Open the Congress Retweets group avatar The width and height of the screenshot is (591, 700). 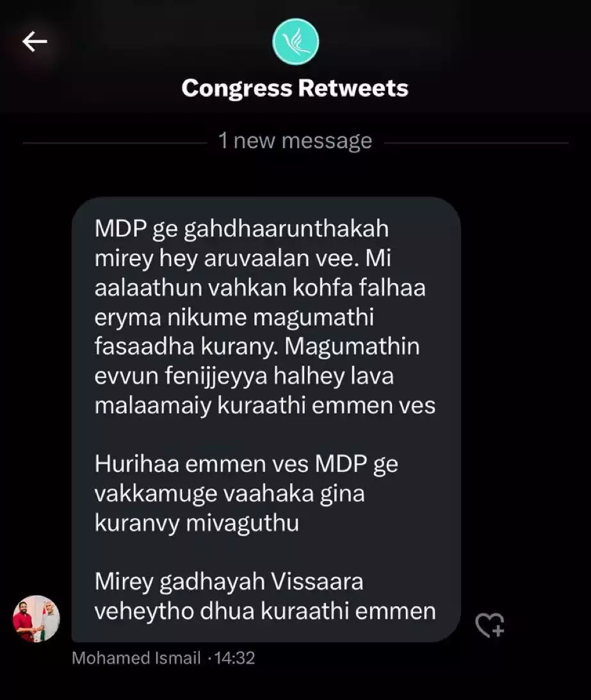click(296, 42)
